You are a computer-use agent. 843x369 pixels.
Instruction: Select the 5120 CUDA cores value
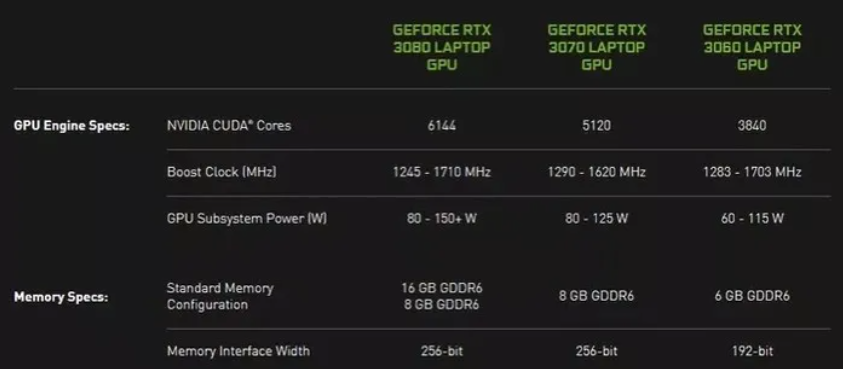(597, 126)
